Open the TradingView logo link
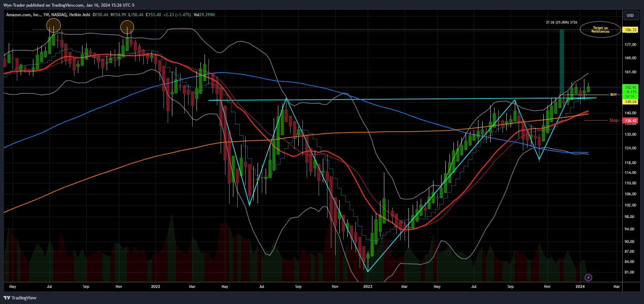Viewport: 644px width, 304px height. pyautogui.click(x=20, y=298)
